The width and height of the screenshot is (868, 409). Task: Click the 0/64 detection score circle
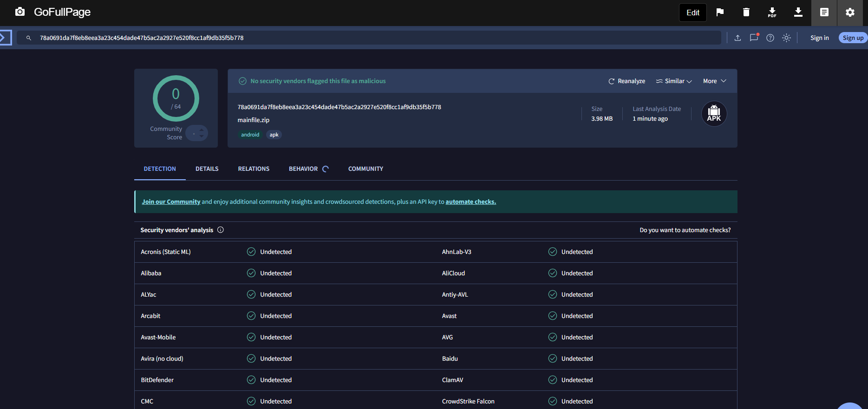tap(176, 98)
